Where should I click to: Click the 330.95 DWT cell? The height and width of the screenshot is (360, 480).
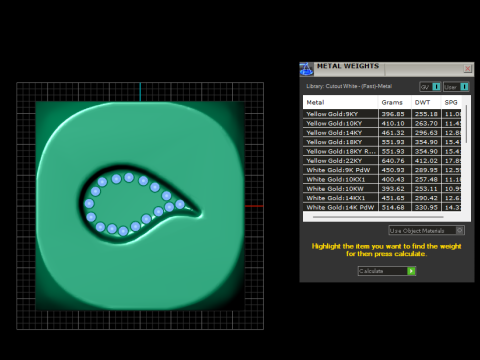pyautogui.click(x=426, y=207)
